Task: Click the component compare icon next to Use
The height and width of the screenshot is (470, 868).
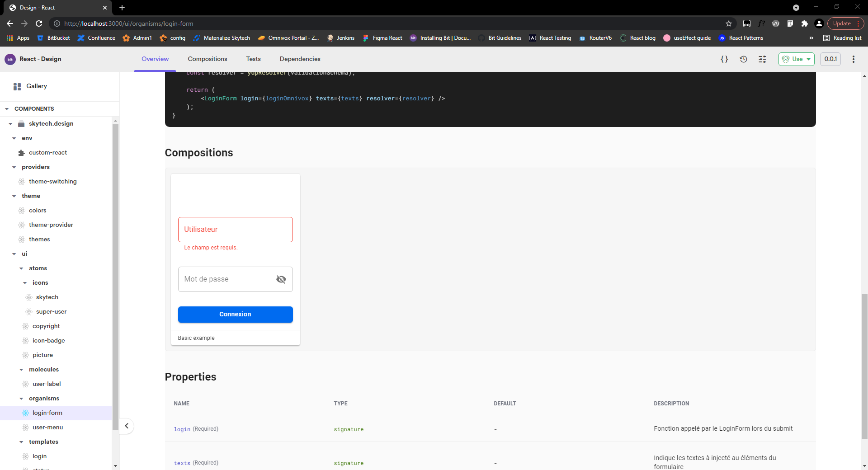Action: tap(762, 59)
